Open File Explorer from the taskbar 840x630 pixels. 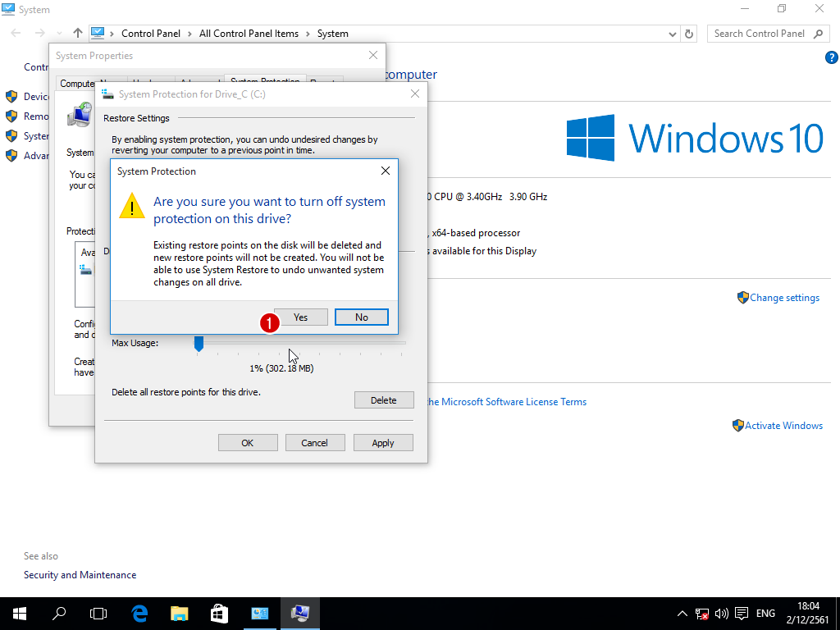tap(180, 614)
